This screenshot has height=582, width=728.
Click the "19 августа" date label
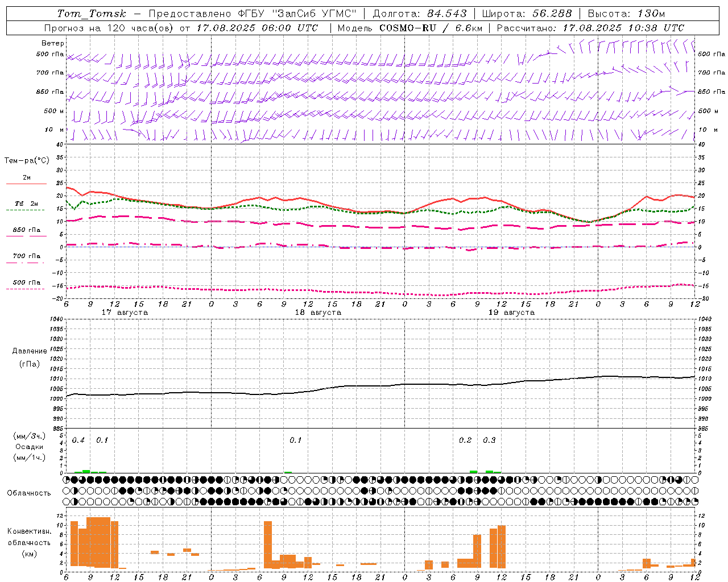tap(511, 313)
